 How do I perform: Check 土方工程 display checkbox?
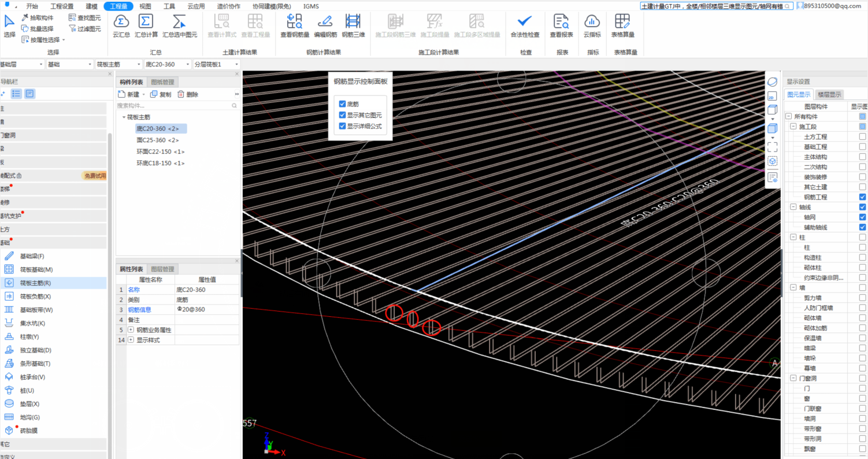pyautogui.click(x=862, y=136)
